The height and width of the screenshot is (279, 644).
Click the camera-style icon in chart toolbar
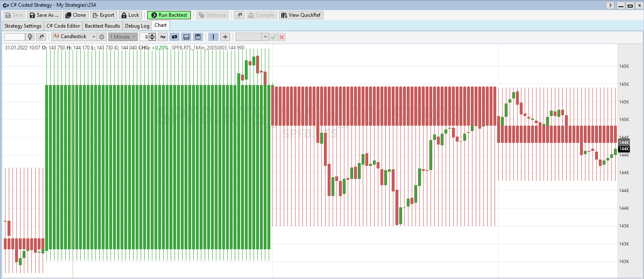coord(174,37)
